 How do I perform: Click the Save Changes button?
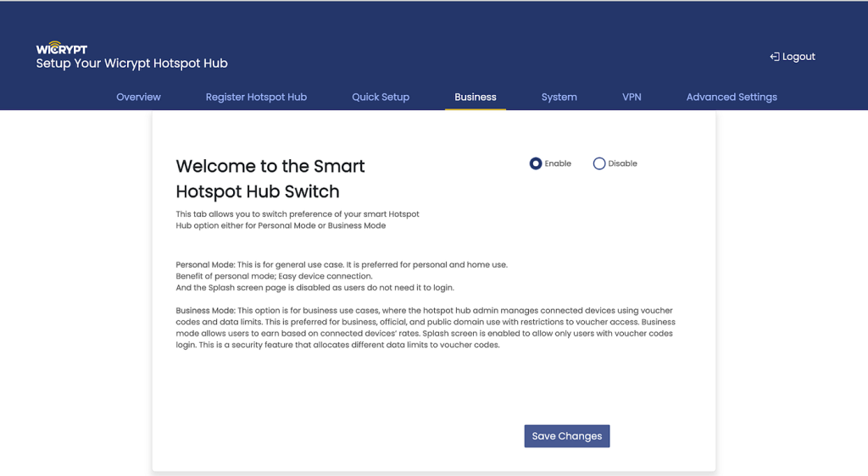point(567,436)
